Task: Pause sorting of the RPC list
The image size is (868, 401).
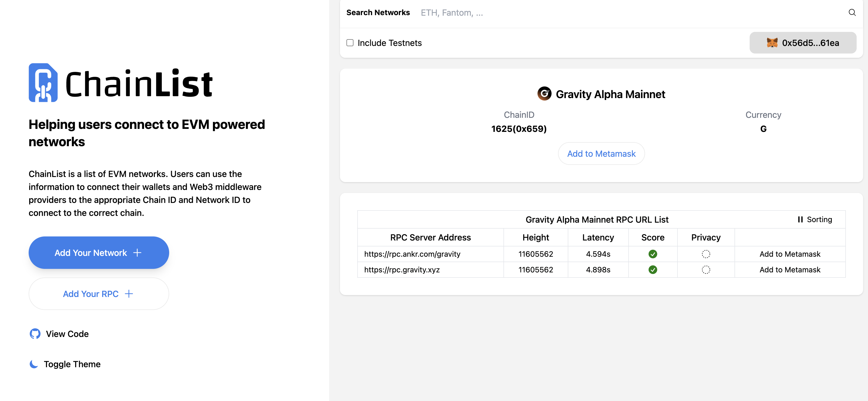Action: click(x=814, y=220)
